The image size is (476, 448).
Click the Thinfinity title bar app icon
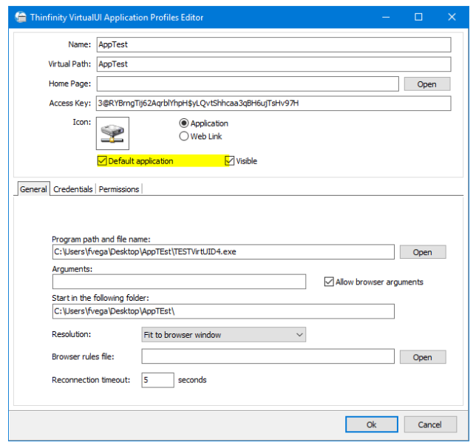point(21,17)
